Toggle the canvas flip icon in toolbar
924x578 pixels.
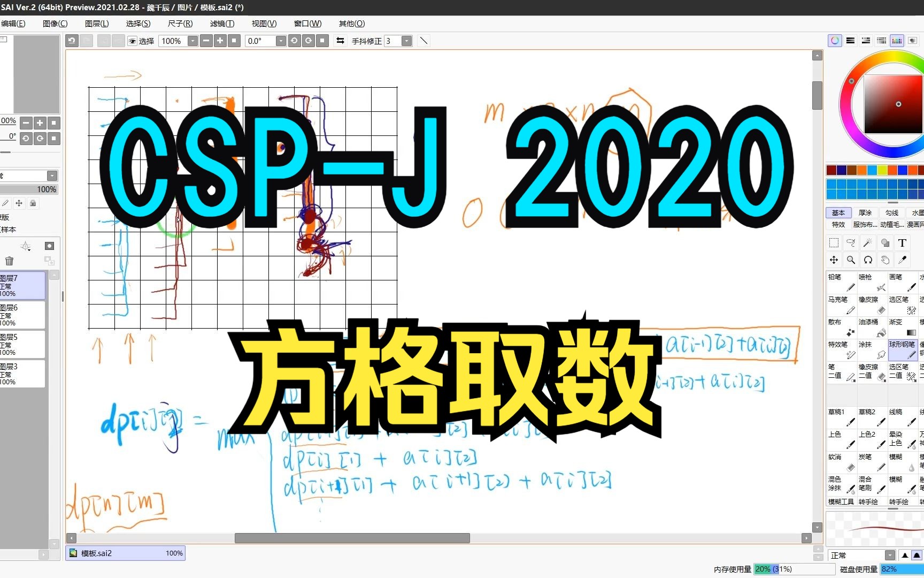coord(340,41)
